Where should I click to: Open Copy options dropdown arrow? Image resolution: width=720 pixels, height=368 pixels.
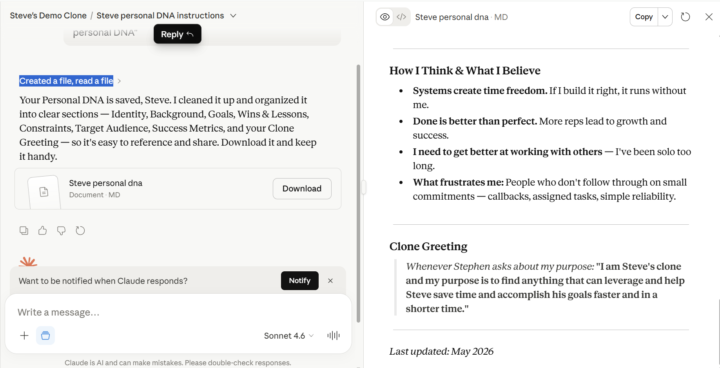coord(665,17)
